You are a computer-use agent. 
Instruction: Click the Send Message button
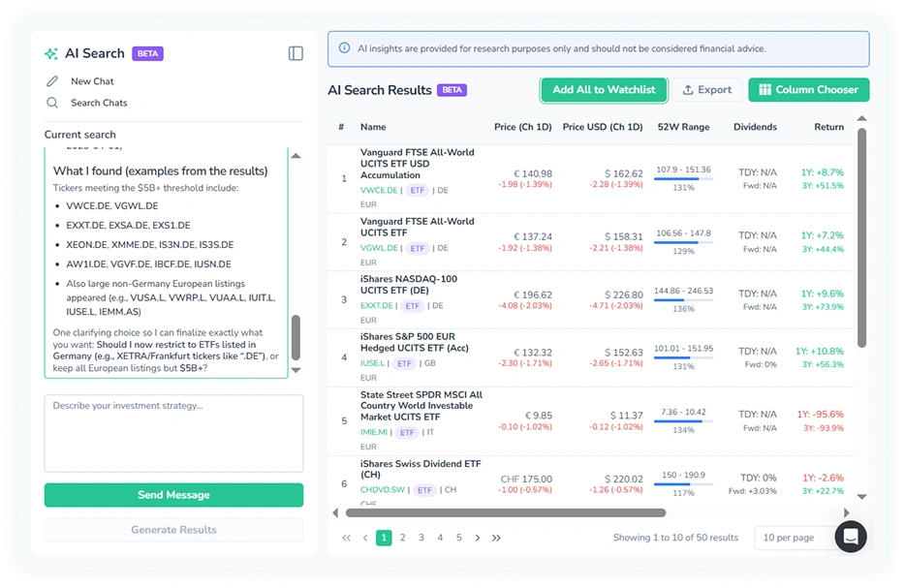[x=173, y=495]
